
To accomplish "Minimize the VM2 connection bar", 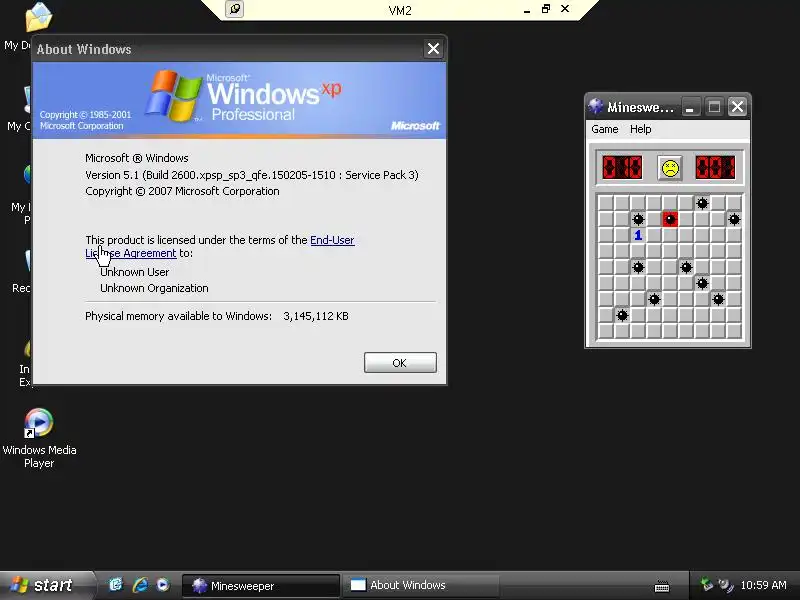I will [527, 10].
